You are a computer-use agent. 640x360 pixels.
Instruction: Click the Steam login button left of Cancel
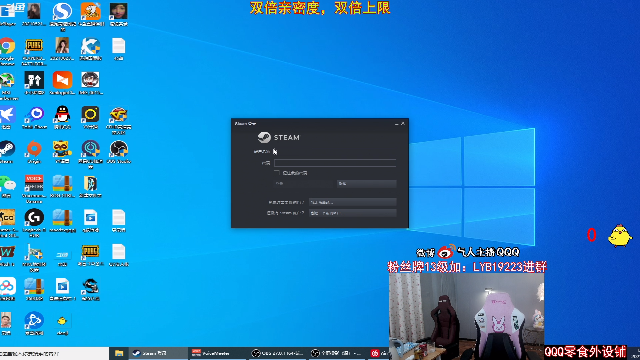pyautogui.click(x=304, y=184)
